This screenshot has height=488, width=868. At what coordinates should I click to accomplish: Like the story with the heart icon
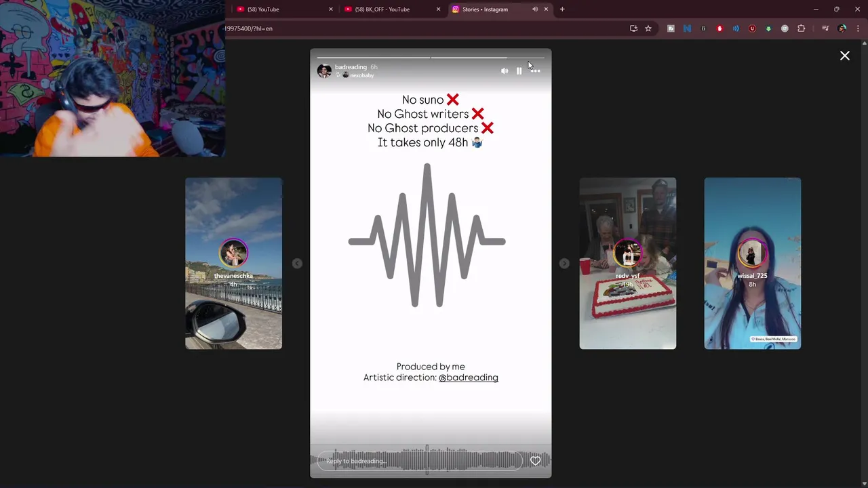pos(535,461)
